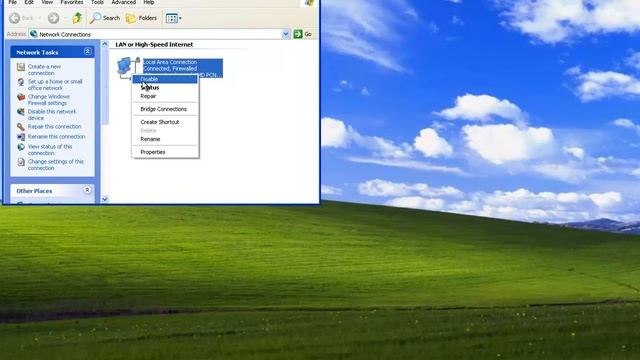
Task: Open the Edit menu
Action: click(x=29, y=2)
